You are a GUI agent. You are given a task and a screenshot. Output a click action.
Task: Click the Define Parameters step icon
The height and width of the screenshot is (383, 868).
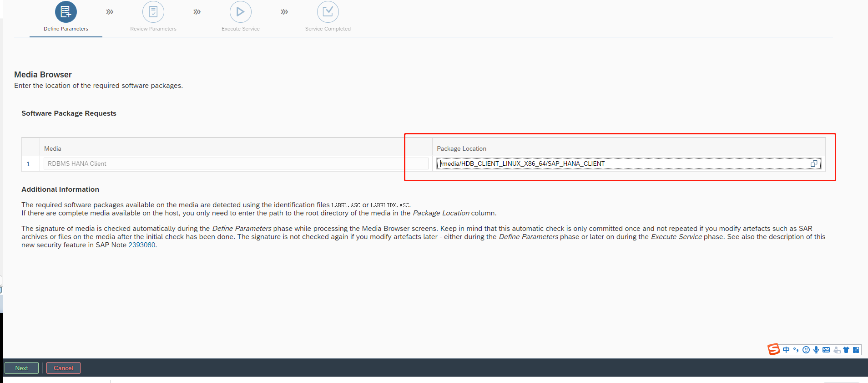point(66,12)
